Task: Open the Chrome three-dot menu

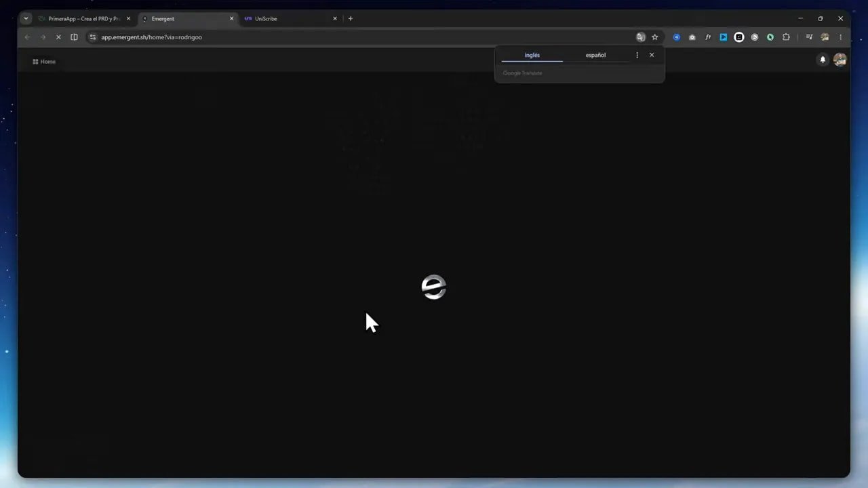Action: click(840, 37)
